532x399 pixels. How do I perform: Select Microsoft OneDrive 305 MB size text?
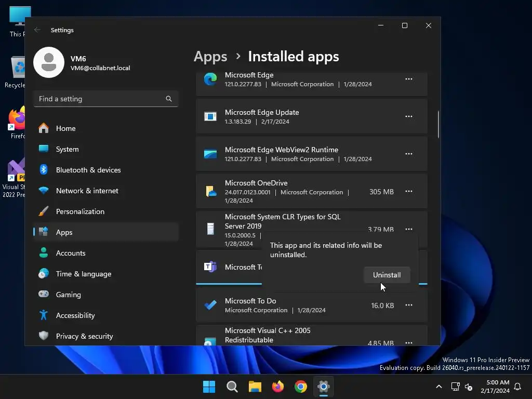click(381, 192)
